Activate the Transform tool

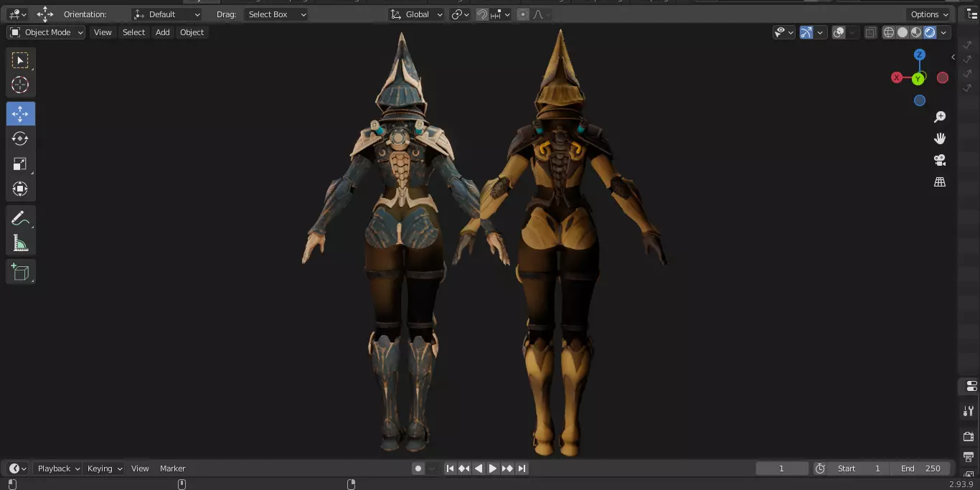click(x=20, y=189)
